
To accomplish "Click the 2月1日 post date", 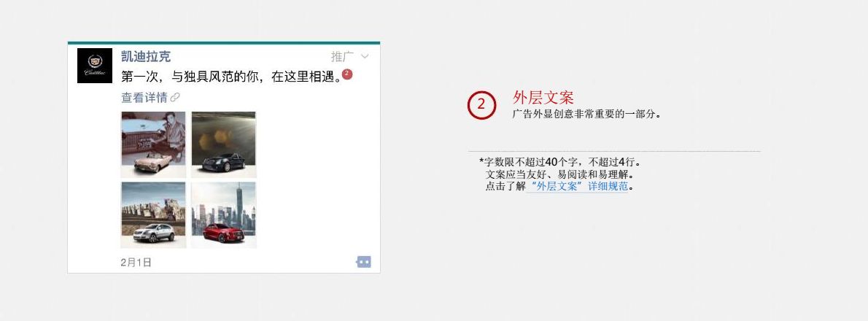I will [x=136, y=263].
